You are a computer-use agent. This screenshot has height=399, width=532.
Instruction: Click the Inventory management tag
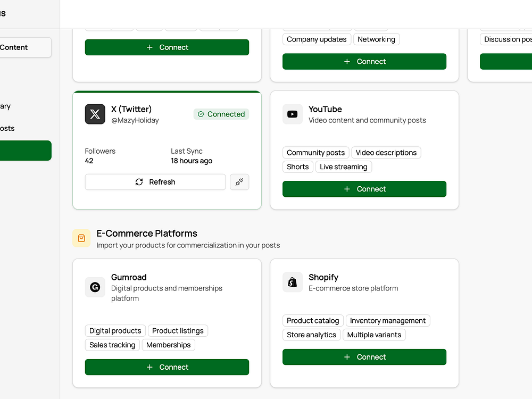point(388,321)
